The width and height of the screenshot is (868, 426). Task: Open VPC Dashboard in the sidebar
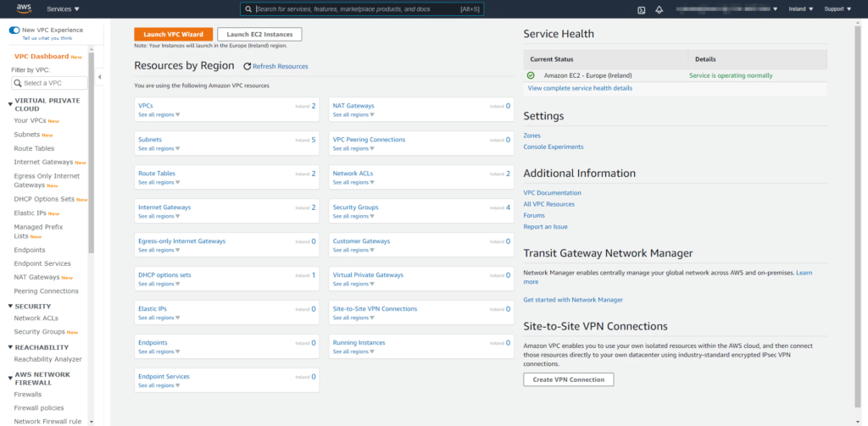pos(42,57)
